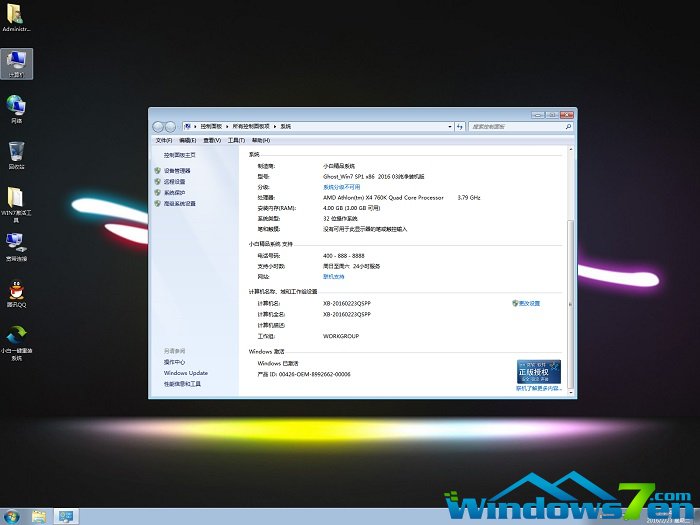Expand the arrow after 控制面板 breadcrumb
700x525 pixels.
pos(227,127)
